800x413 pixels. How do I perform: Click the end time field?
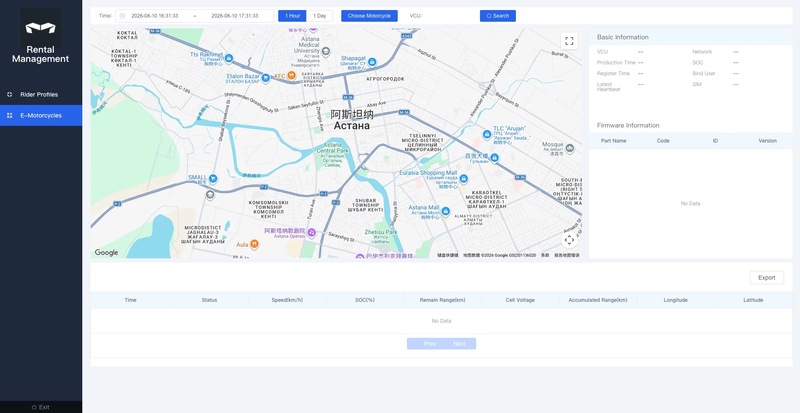(x=235, y=16)
